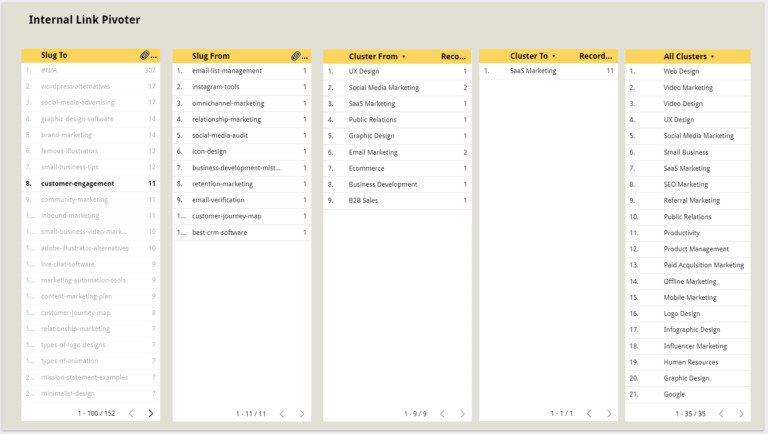
Task: Select retention-marketing in Slug From
Action: (242, 184)
